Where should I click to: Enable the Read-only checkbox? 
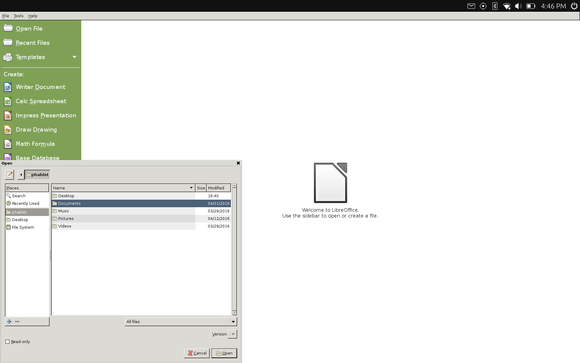[7, 342]
